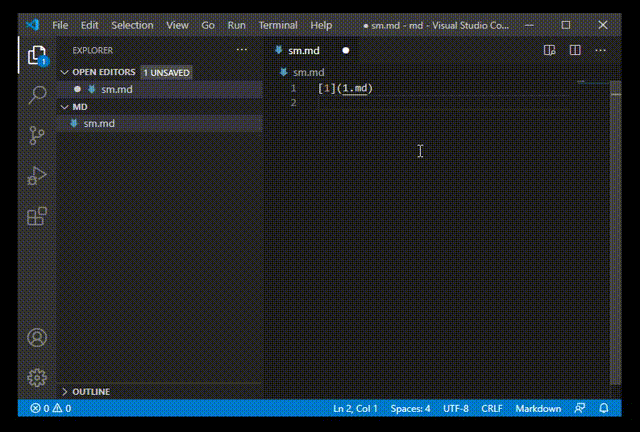Viewport: 640px width, 432px height.
Task: Open the Run menu
Action: coord(236,25)
